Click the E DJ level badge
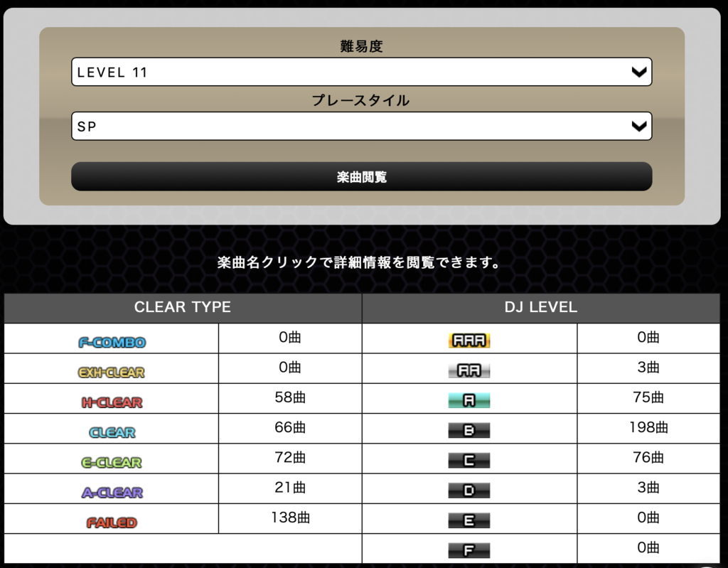The height and width of the screenshot is (568, 728). click(469, 520)
